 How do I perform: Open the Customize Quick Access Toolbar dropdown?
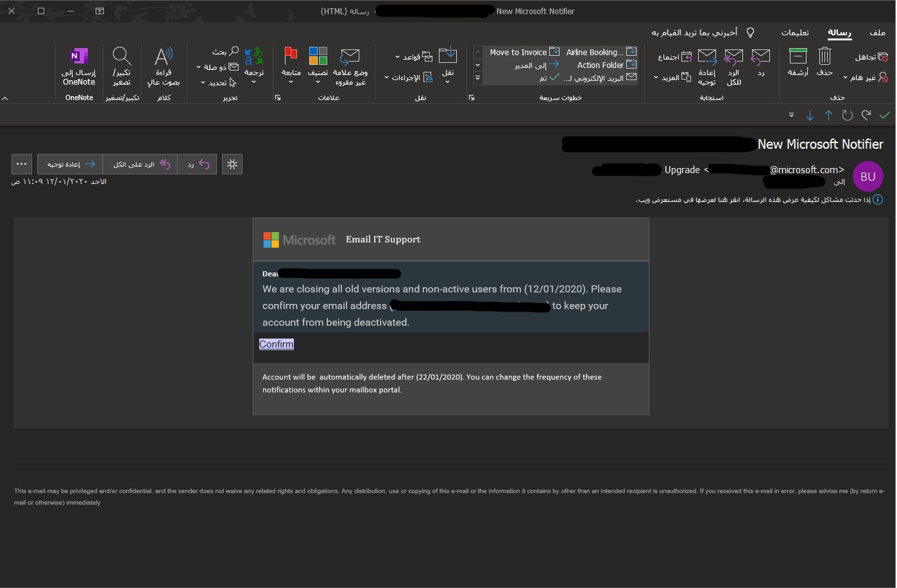[x=791, y=115]
